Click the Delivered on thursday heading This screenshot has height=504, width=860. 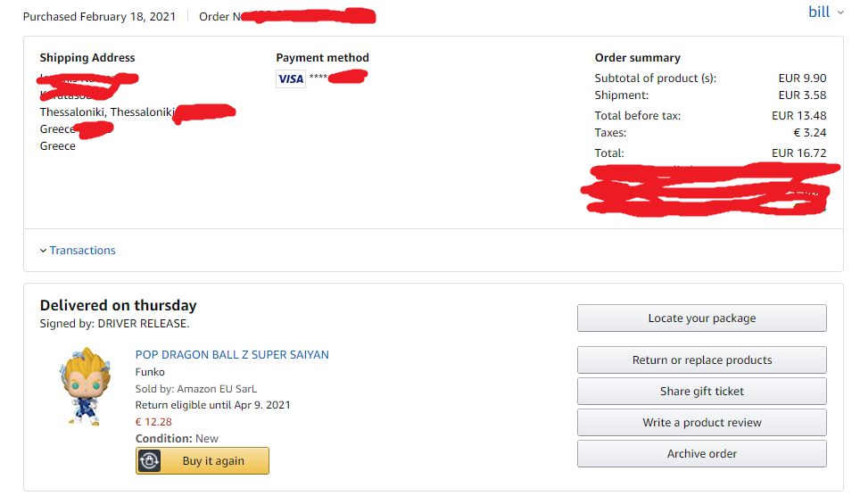119,305
